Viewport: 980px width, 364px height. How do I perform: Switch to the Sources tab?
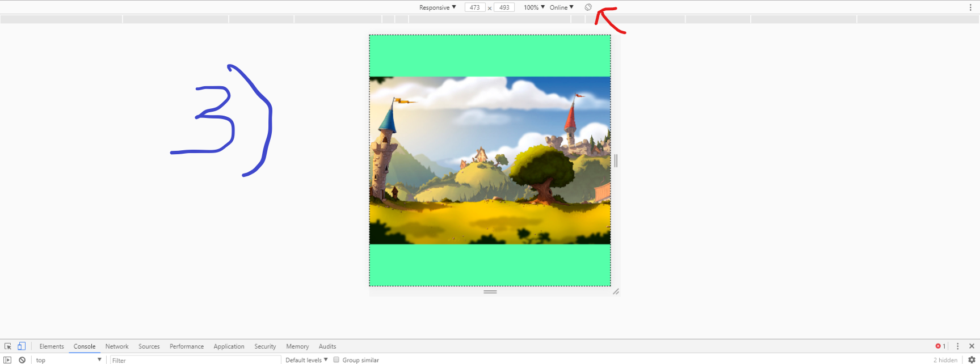tap(149, 346)
